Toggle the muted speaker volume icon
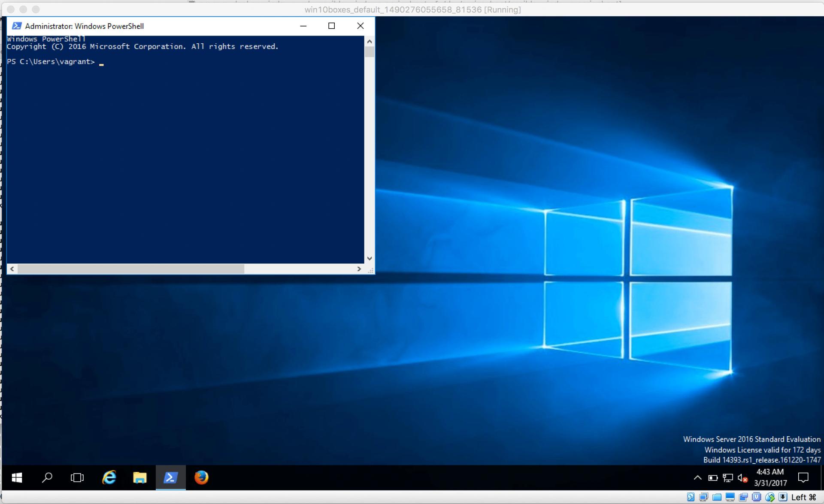 click(x=742, y=477)
